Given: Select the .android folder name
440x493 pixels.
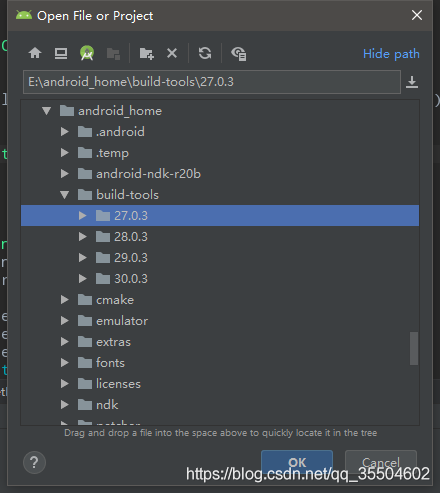Looking at the screenshot, I should (120, 132).
